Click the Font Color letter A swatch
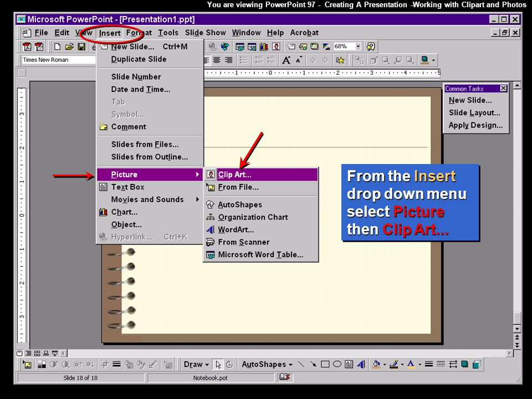 (x=411, y=365)
